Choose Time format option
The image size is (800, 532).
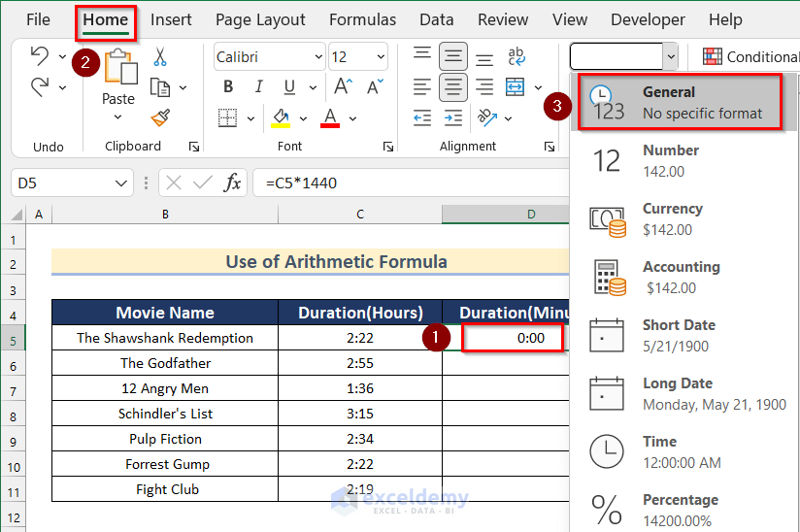(683, 451)
